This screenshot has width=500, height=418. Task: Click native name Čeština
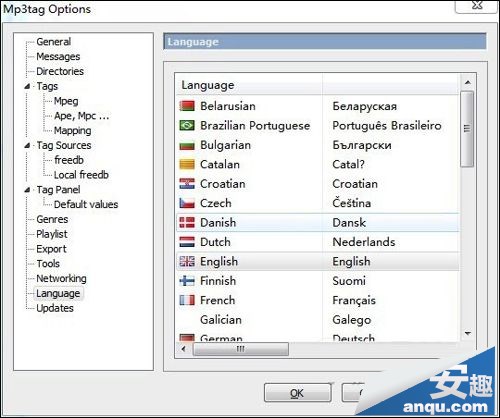(x=352, y=203)
